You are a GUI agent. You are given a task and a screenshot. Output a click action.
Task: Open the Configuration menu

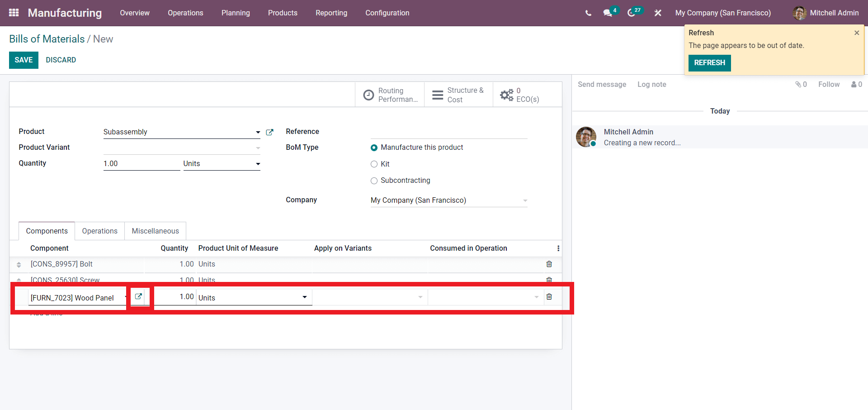(x=387, y=13)
